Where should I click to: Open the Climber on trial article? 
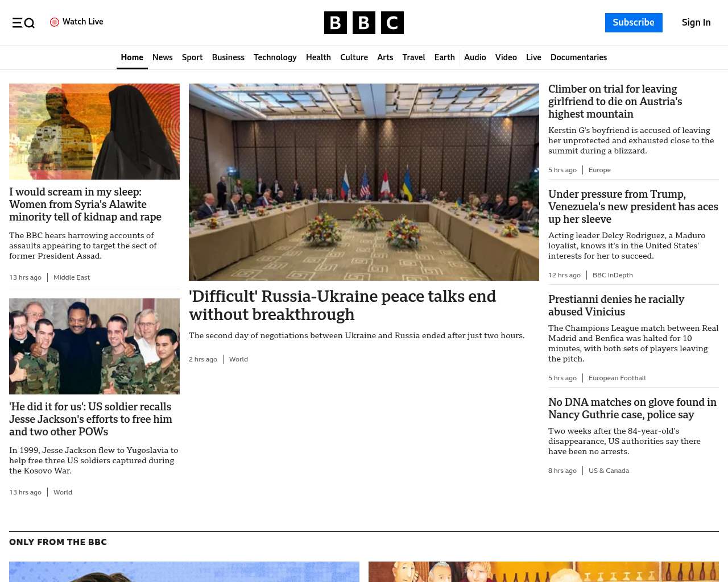pyautogui.click(x=615, y=101)
